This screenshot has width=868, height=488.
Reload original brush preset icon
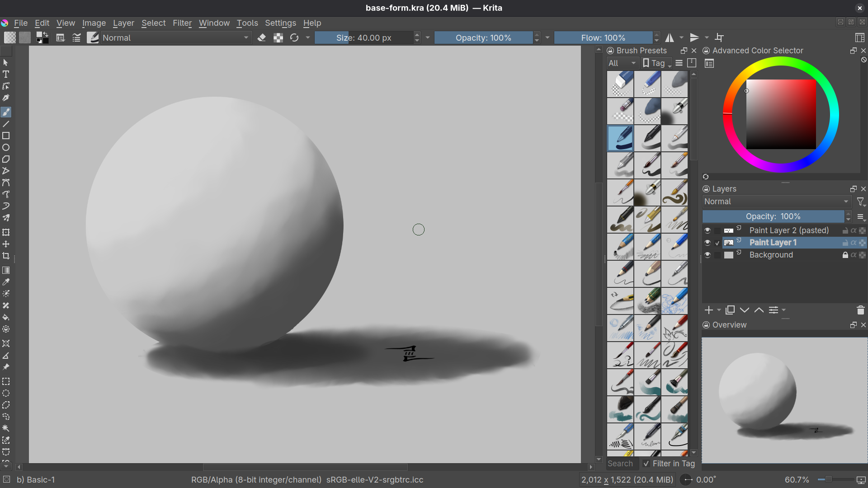(294, 38)
